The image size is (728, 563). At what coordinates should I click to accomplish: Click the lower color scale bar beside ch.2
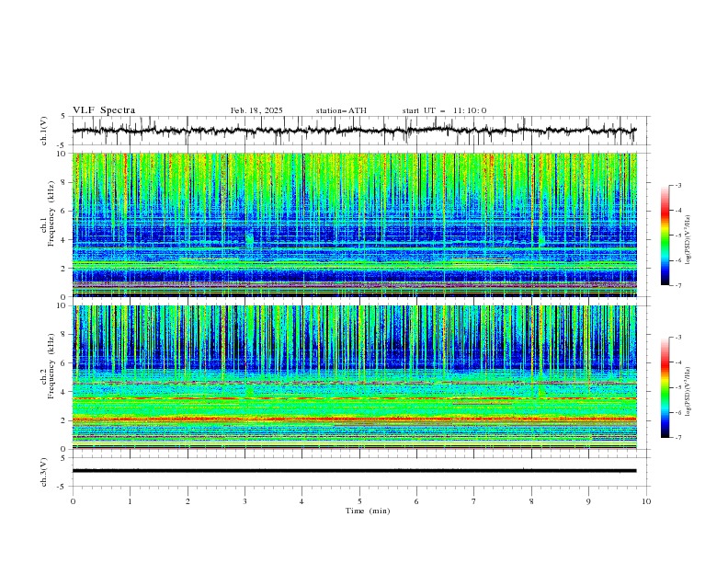[665, 387]
